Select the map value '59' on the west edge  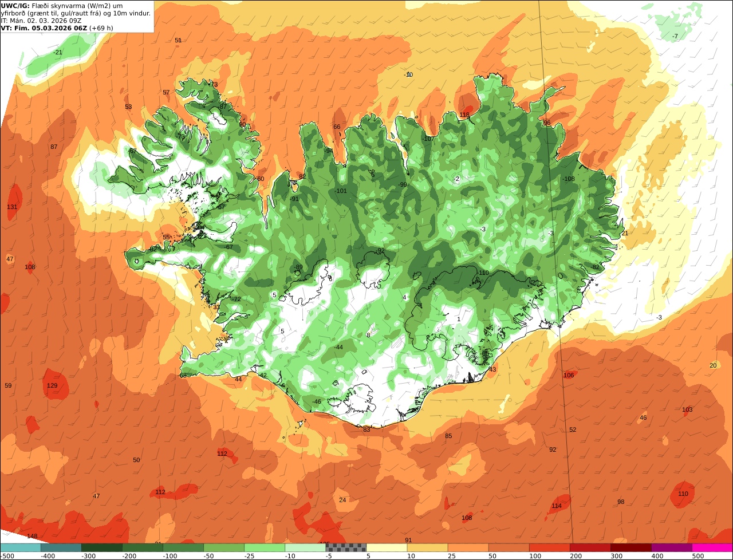click(8, 385)
